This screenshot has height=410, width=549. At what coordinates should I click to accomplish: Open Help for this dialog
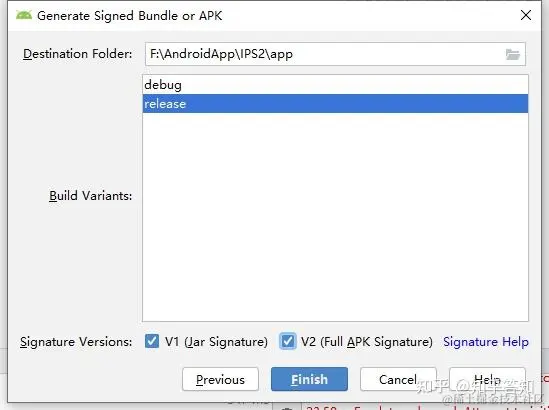487,379
